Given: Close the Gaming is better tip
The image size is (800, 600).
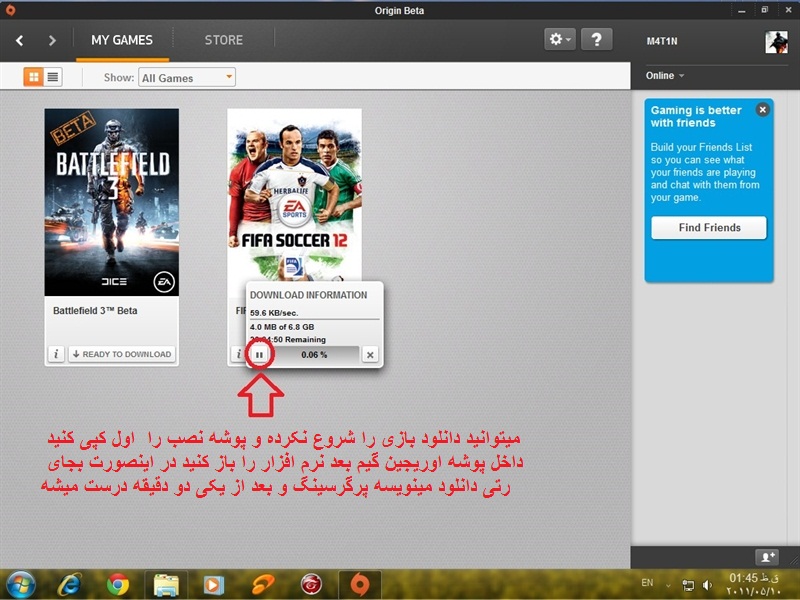Looking at the screenshot, I should coord(762,110).
